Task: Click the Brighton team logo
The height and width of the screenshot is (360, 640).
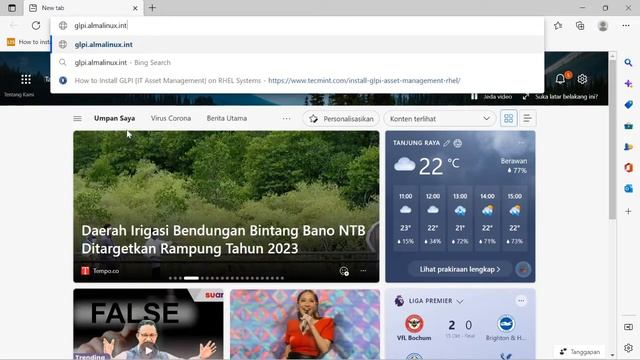Action: click(x=506, y=324)
